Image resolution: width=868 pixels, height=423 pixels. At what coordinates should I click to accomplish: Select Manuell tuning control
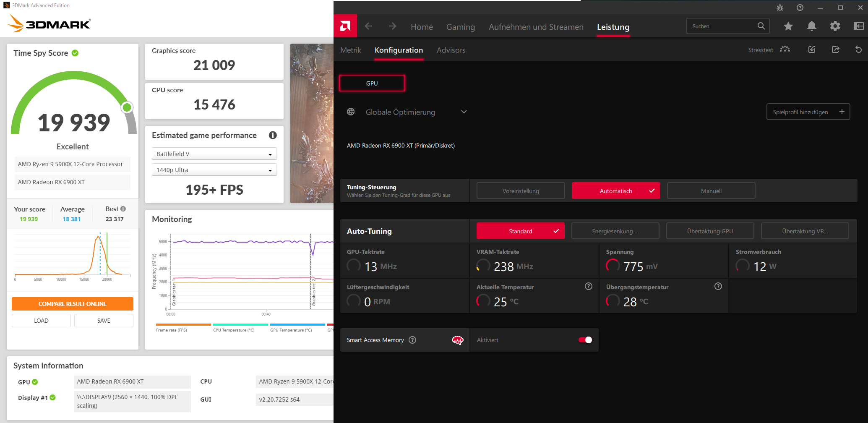pyautogui.click(x=711, y=191)
